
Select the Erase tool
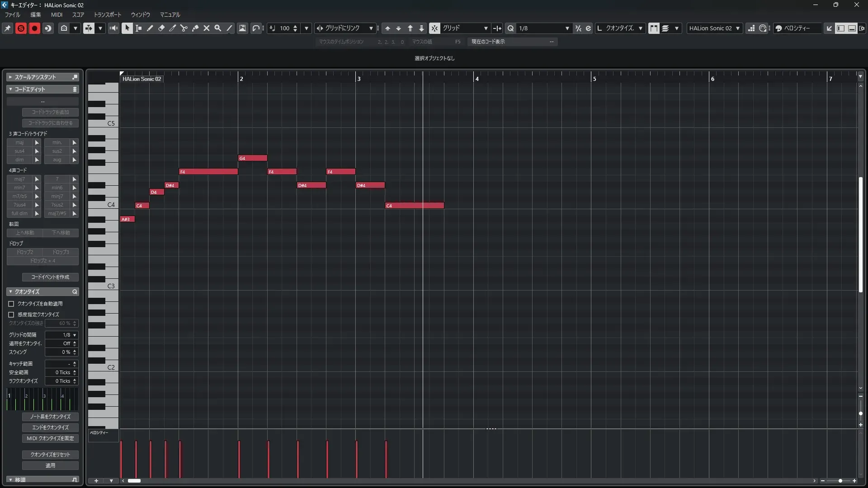161,28
